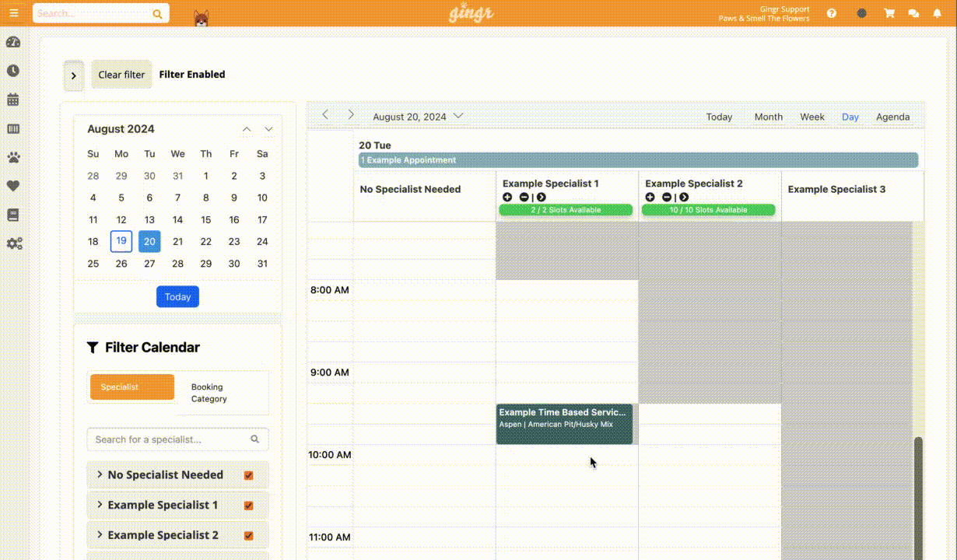Click the fox mascot icon

[x=202, y=17]
